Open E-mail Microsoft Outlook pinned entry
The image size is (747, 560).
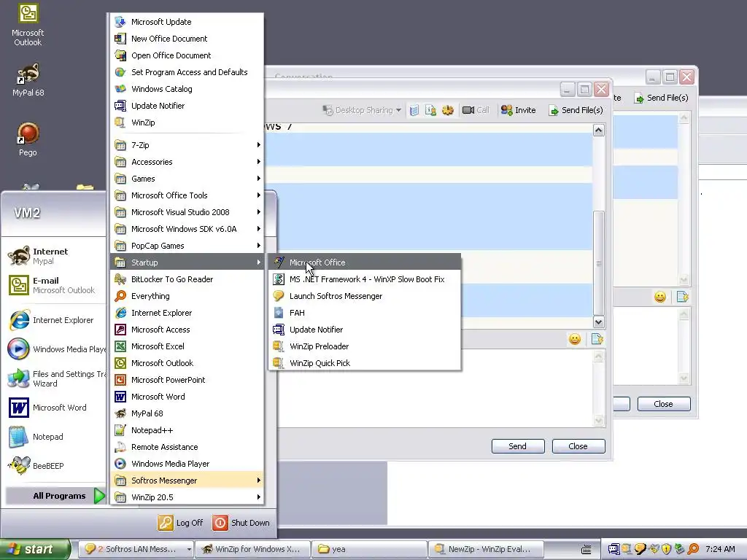click(55, 285)
